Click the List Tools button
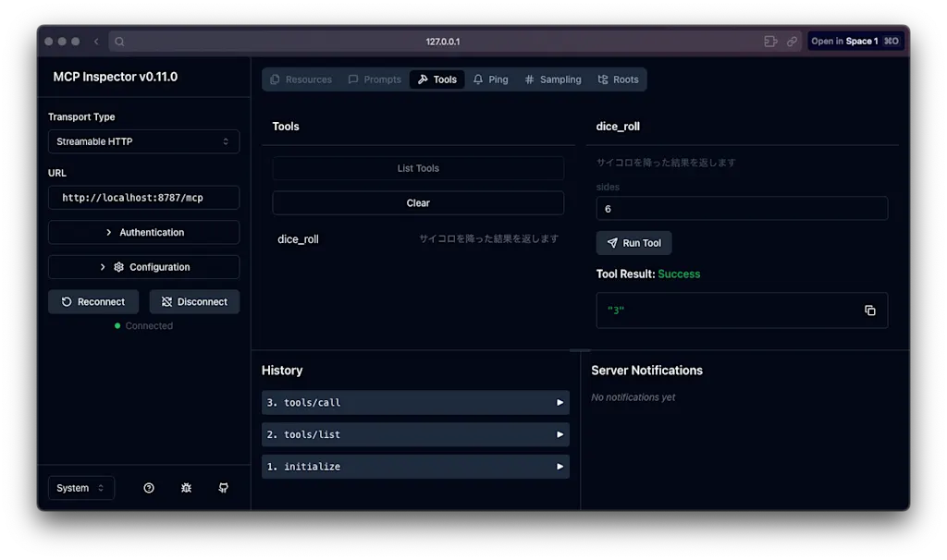 [418, 168]
